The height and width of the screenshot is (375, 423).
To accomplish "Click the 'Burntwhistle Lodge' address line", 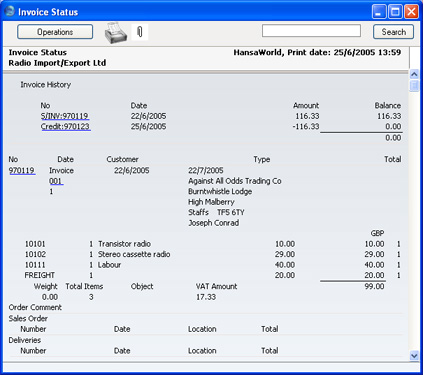I will click(x=220, y=192).
